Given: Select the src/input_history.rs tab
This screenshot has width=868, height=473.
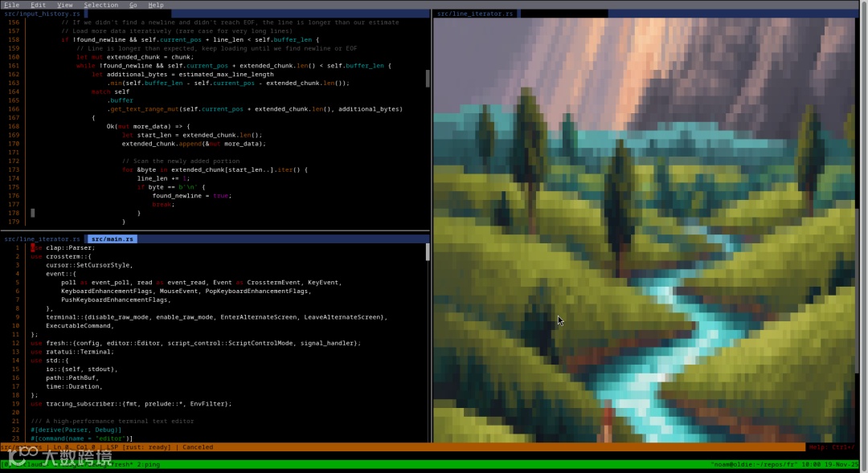Looking at the screenshot, I should [x=42, y=14].
